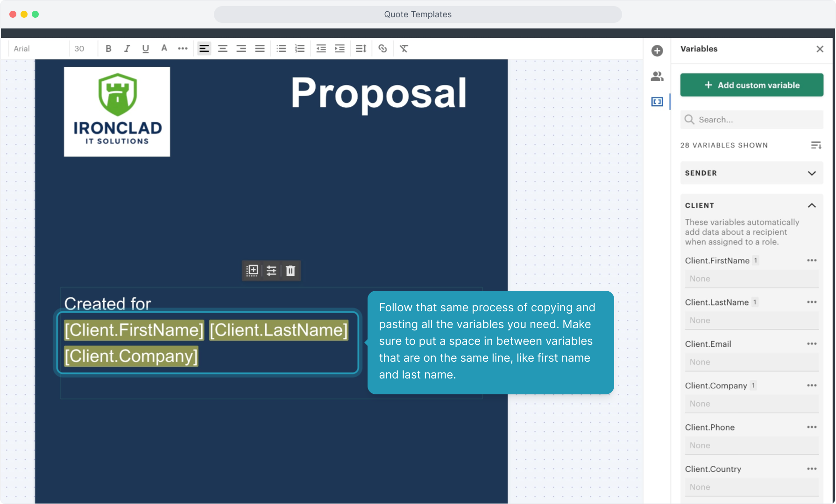The image size is (836, 504).
Task: Toggle bold formatting in toolbar
Action: [108, 49]
